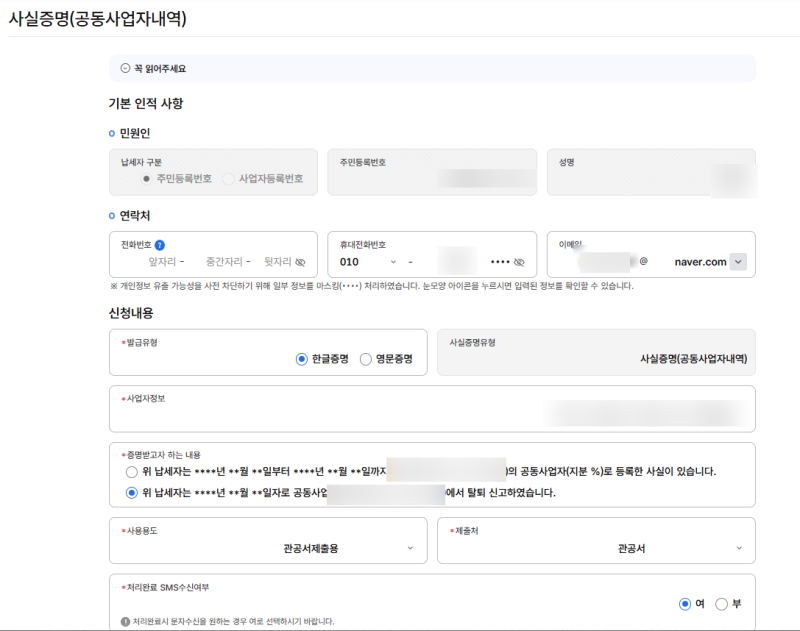Click the 개인정보 유출 masking notice text
This screenshot has height=631, width=800.
click(372, 286)
